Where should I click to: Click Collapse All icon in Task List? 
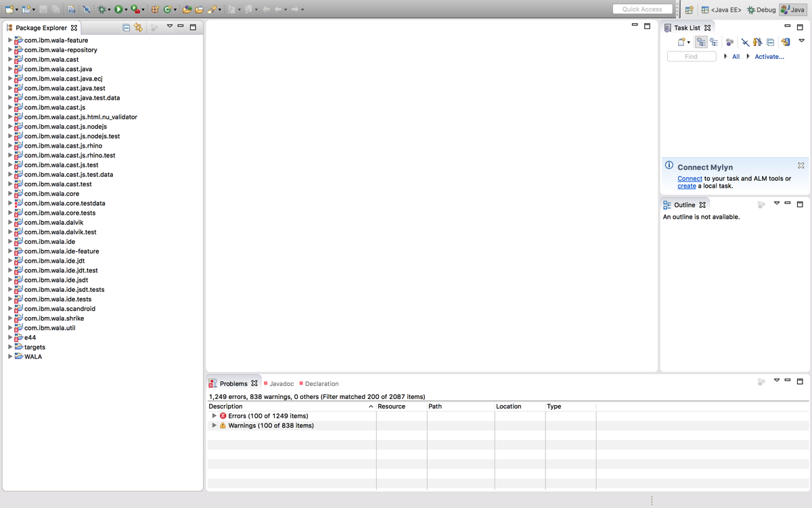[770, 42]
